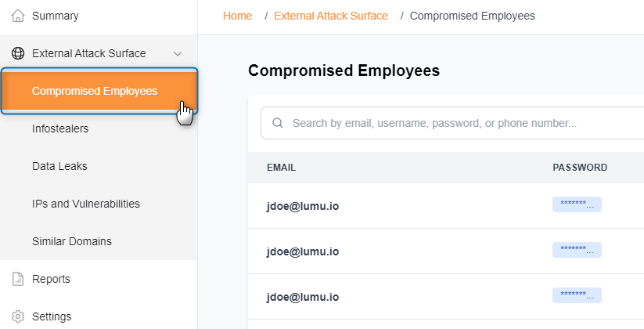The image size is (644, 329).
Task: Go to Data Leaks
Action: (59, 166)
